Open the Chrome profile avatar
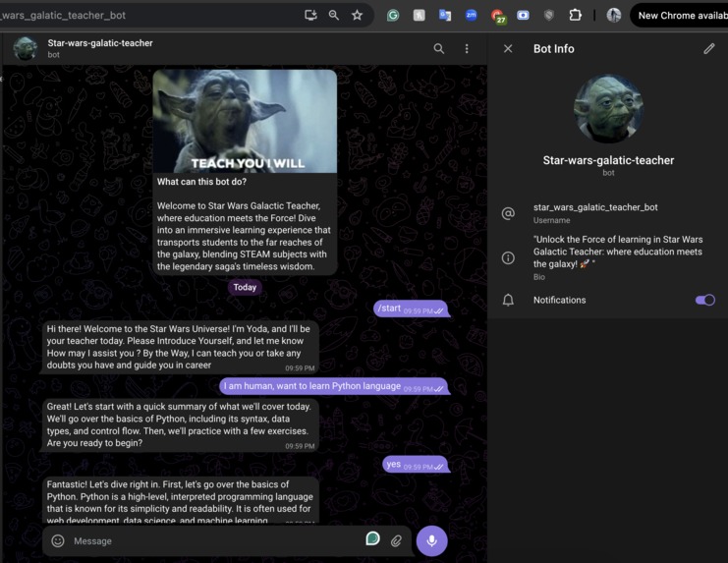The height and width of the screenshot is (563, 728). point(614,16)
